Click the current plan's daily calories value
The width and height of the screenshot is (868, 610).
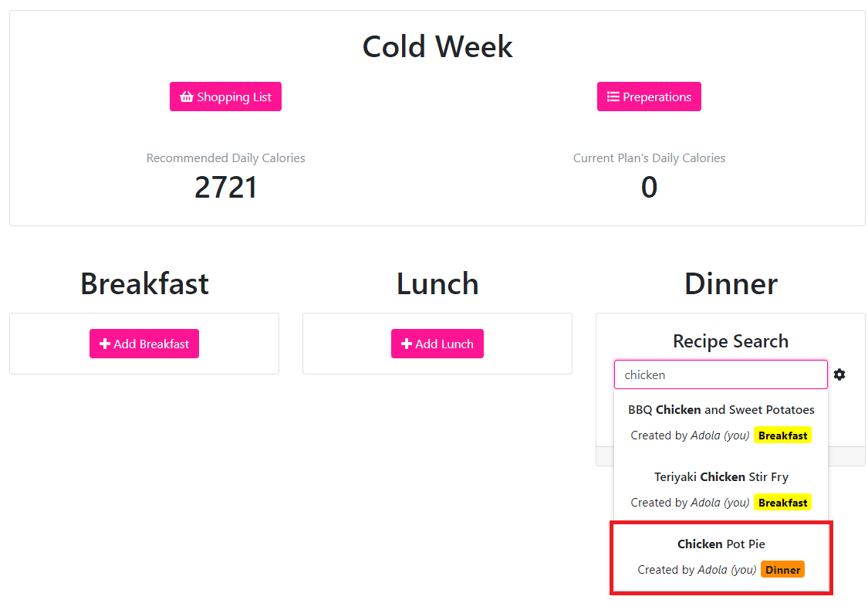649,188
